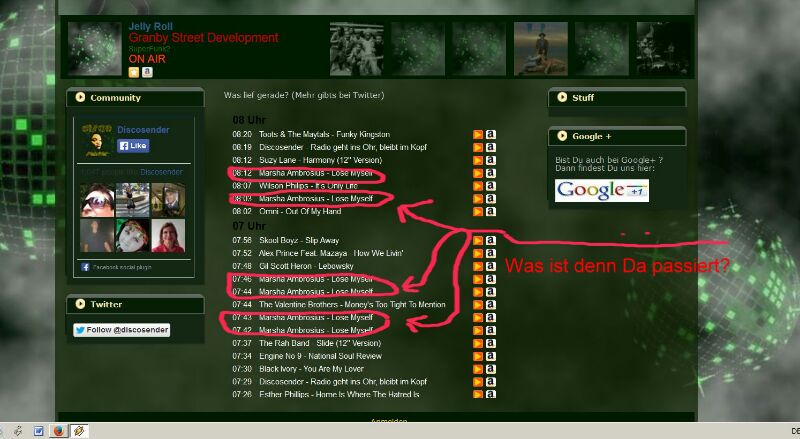Open Amazon icon for Omni - Out Of My Hand

(x=490, y=211)
